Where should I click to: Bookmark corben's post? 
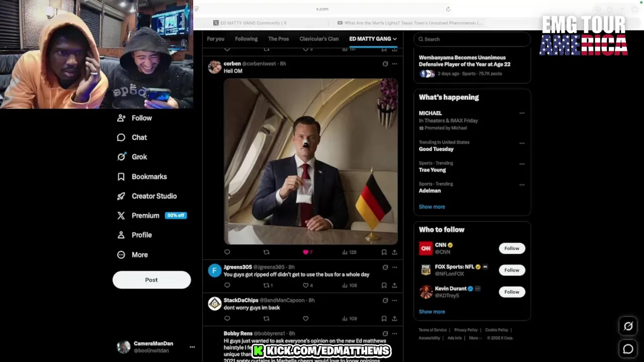point(384,252)
